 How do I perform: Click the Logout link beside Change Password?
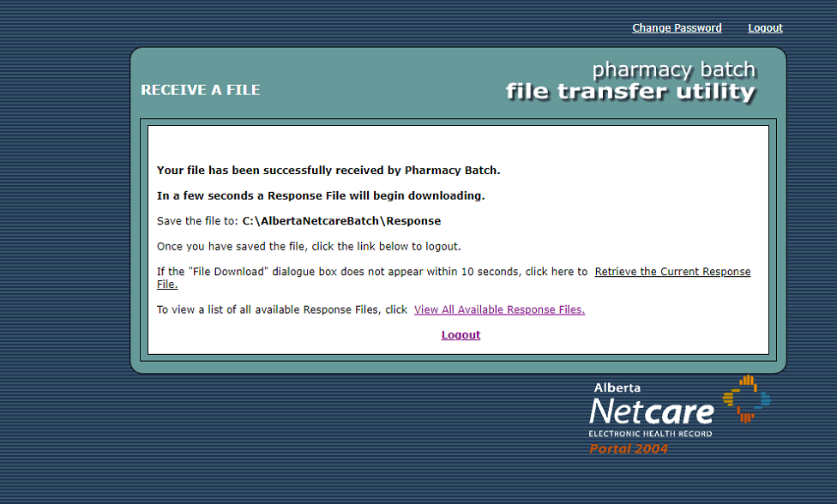click(765, 28)
